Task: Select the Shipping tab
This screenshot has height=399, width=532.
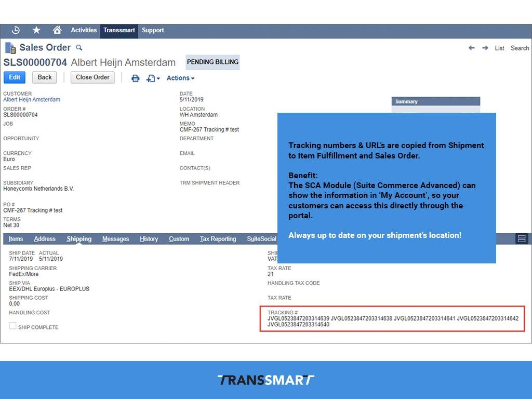Action: coord(79,239)
